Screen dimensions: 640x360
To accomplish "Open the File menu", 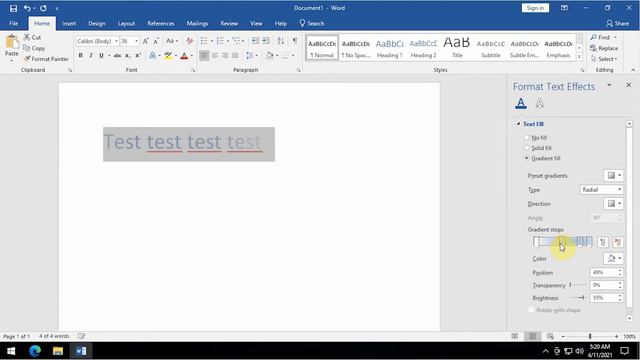I will tap(13, 24).
